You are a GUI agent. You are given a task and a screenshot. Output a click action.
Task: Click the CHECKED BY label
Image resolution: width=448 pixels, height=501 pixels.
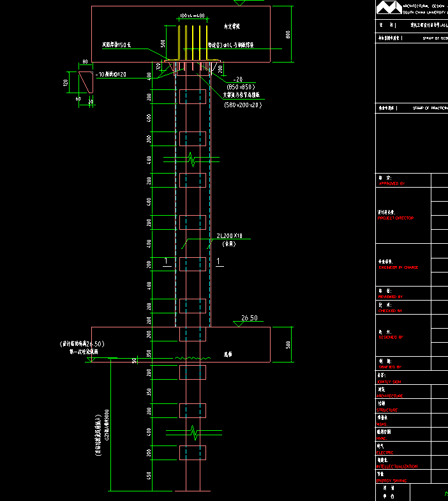(x=390, y=311)
